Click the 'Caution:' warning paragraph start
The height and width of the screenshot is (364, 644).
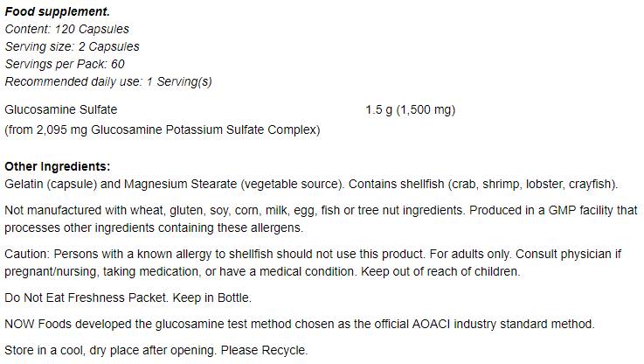pos(28,254)
